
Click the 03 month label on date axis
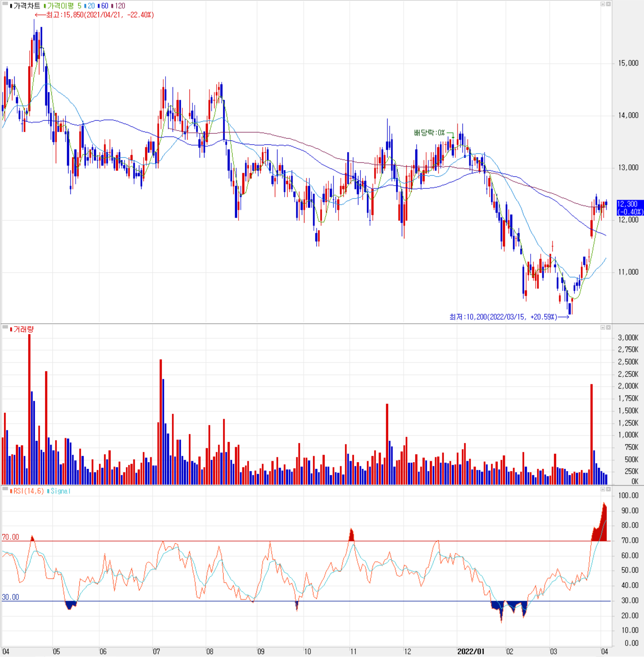tap(553, 652)
